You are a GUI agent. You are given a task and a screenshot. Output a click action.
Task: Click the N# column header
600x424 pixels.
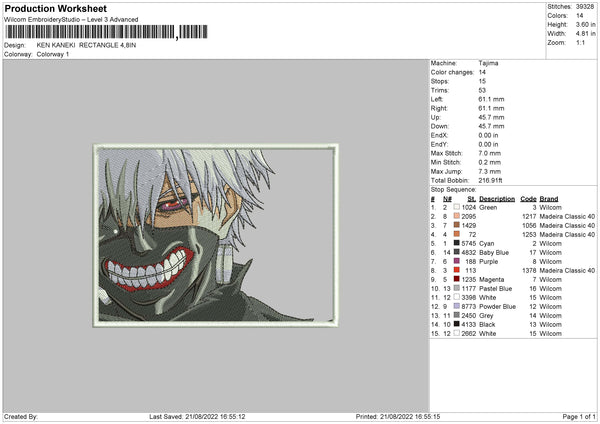pyautogui.click(x=447, y=199)
